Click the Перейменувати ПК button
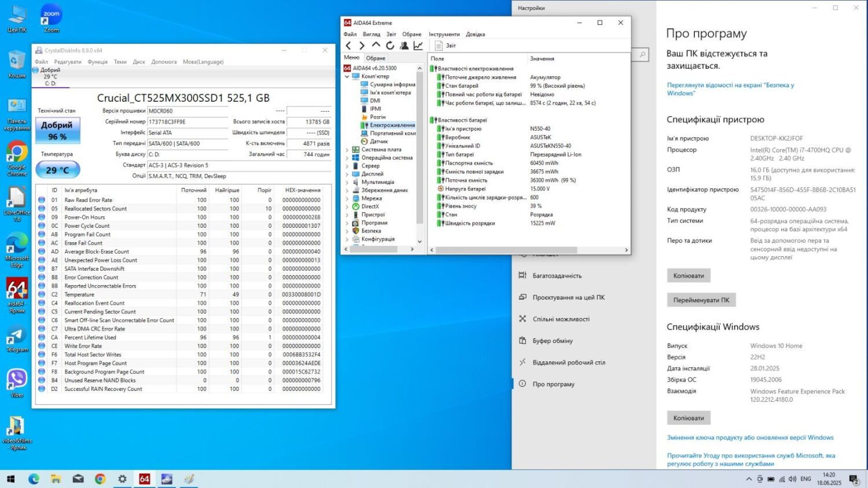868x488 pixels. tap(701, 300)
